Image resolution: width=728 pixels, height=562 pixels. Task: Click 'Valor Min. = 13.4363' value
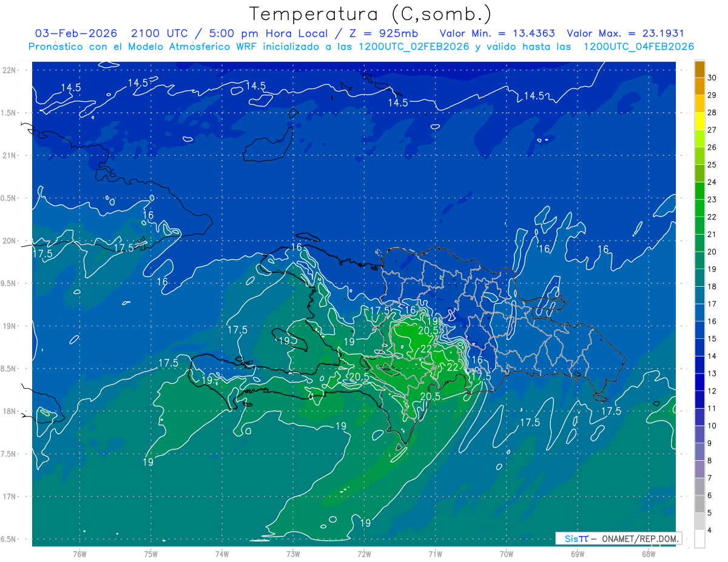click(497, 33)
